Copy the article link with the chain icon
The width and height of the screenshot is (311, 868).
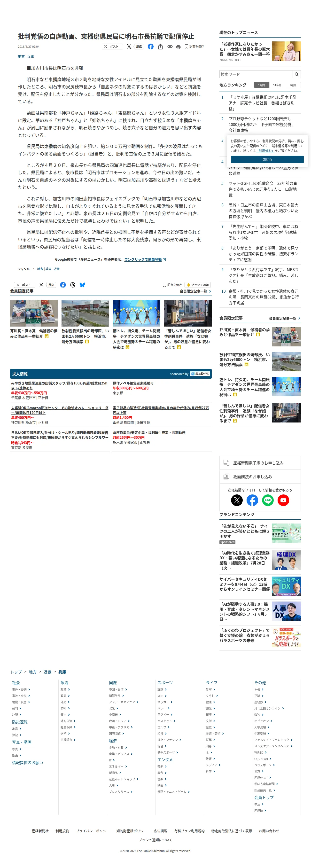170,47
